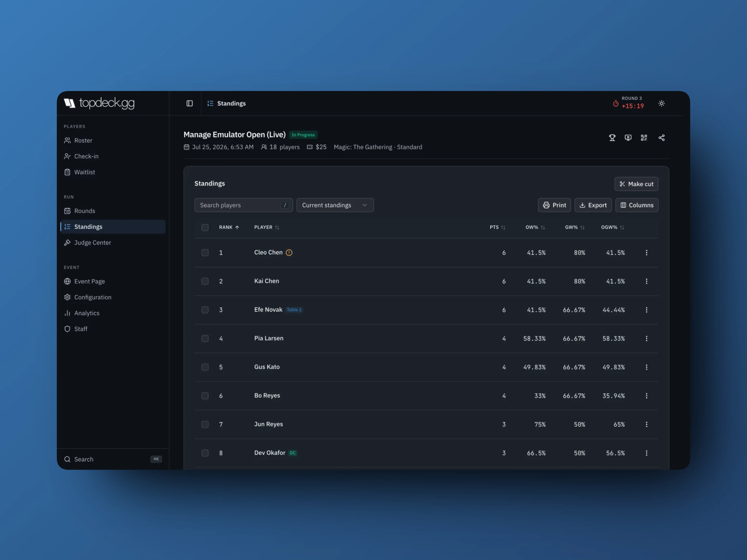The image size is (747, 560).
Task: Open the Waitlist section
Action: 113,172
